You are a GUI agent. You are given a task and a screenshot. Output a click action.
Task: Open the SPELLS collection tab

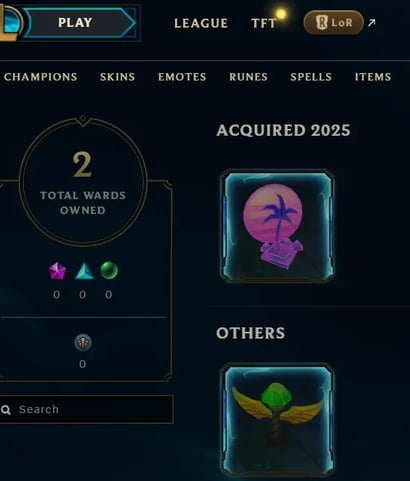(311, 77)
